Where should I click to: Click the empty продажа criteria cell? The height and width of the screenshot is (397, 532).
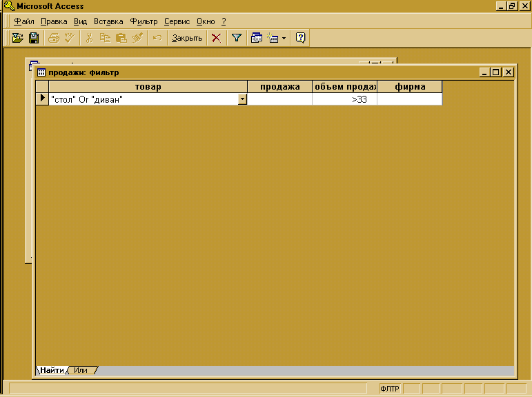(280, 99)
